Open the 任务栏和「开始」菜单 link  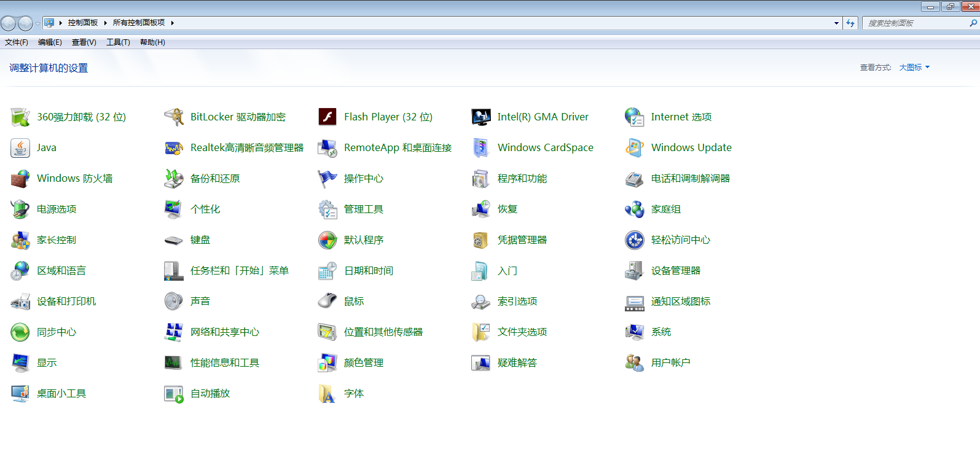click(x=240, y=270)
